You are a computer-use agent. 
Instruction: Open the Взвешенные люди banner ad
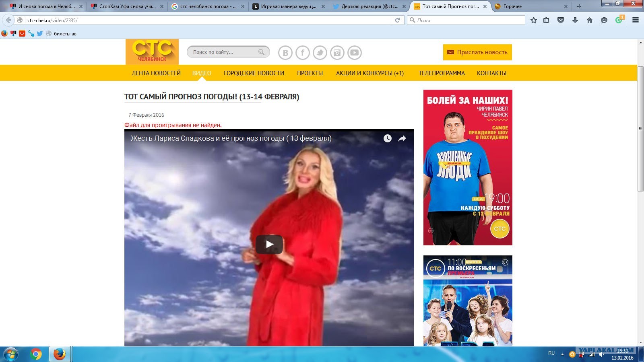[x=468, y=167]
